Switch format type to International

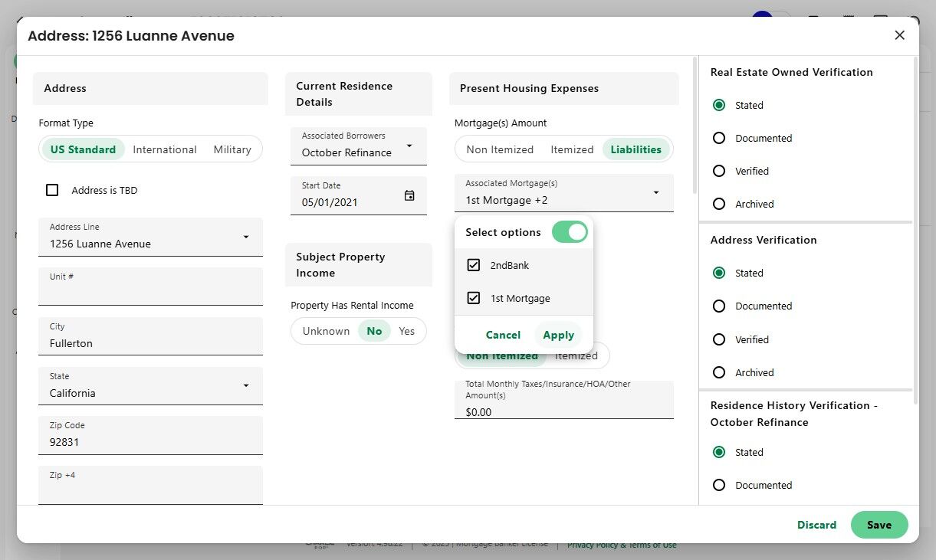click(165, 149)
